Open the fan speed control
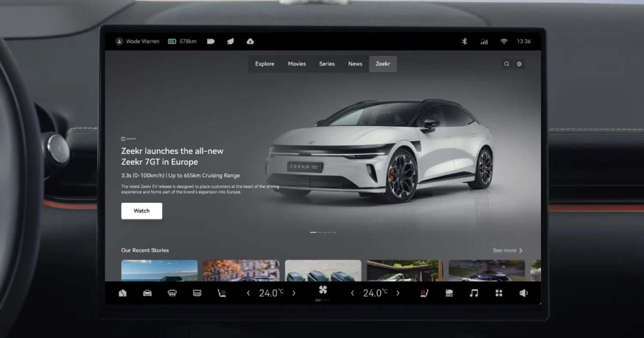The image size is (644, 338). 323,290
